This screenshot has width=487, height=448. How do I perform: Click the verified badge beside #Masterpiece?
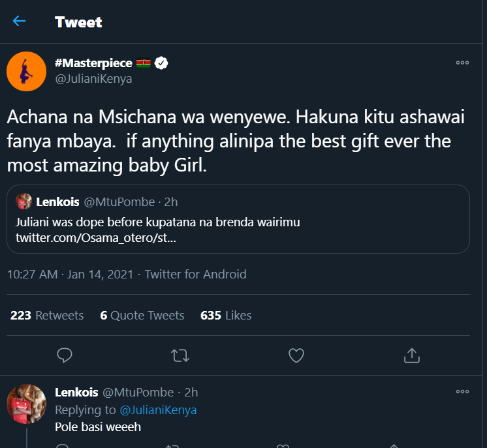162,63
